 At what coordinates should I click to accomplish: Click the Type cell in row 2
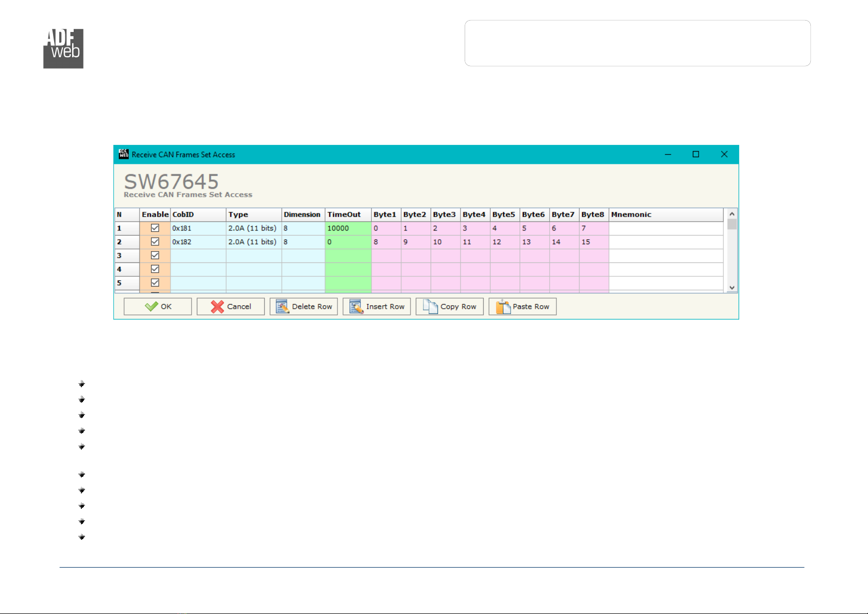[x=254, y=242]
